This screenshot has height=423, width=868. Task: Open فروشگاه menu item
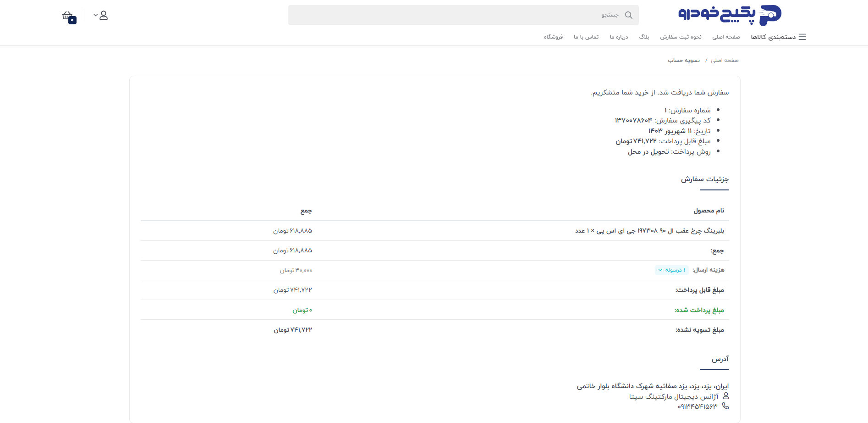[553, 37]
